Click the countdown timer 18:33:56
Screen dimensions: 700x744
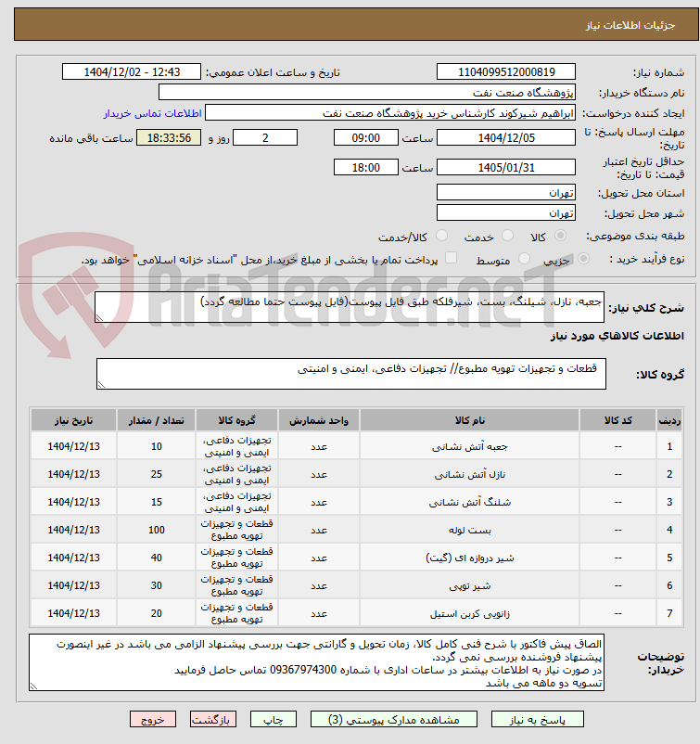coord(169,137)
